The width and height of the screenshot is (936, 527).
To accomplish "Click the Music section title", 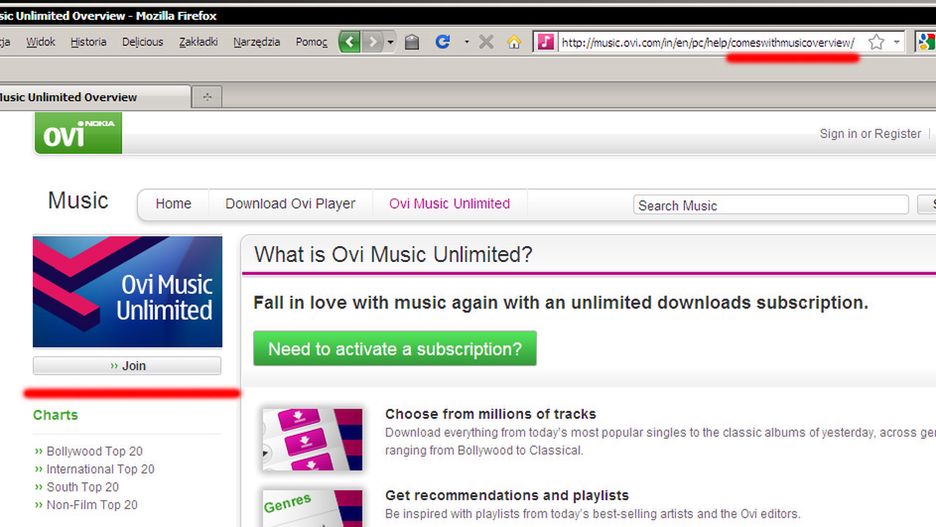I will [78, 201].
